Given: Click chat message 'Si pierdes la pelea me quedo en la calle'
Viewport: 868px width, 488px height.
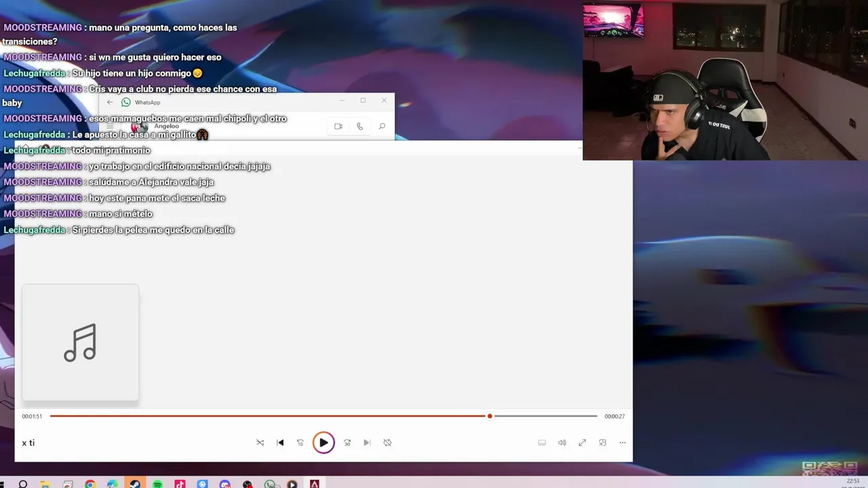Looking at the screenshot, I should pyautogui.click(x=153, y=230).
